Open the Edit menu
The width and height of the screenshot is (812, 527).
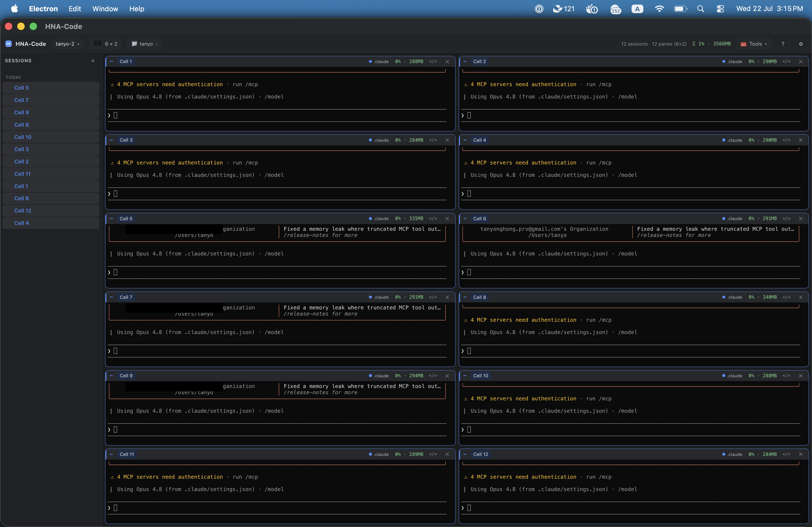coord(75,9)
